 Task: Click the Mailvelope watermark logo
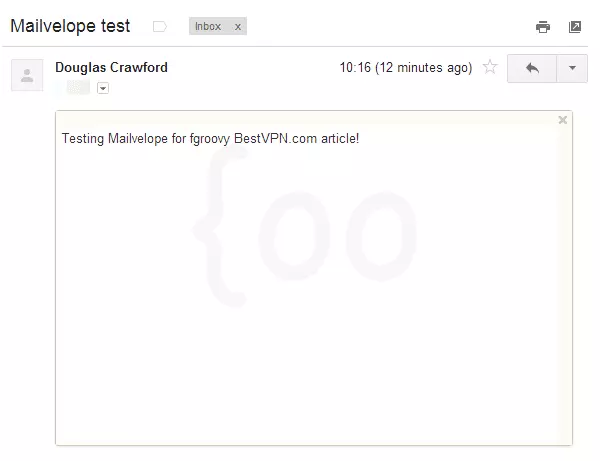309,233
